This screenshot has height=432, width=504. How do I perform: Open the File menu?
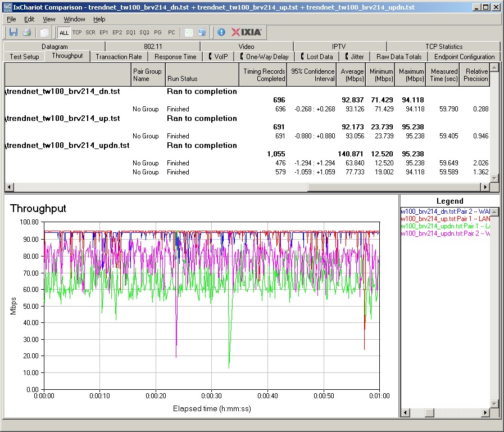pyautogui.click(x=11, y=19)
